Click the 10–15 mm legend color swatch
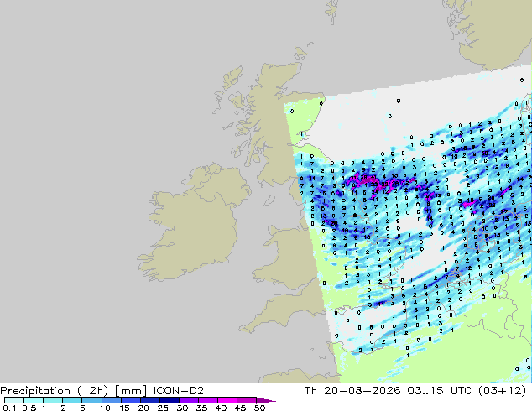Screen dimensions: 532x411 (x=111, y=400)
